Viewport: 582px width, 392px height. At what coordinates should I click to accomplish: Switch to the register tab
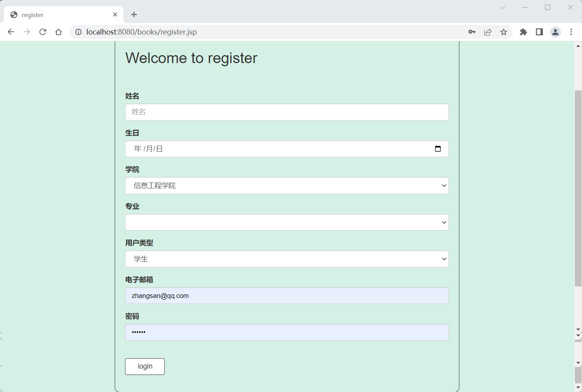(64, 15)
